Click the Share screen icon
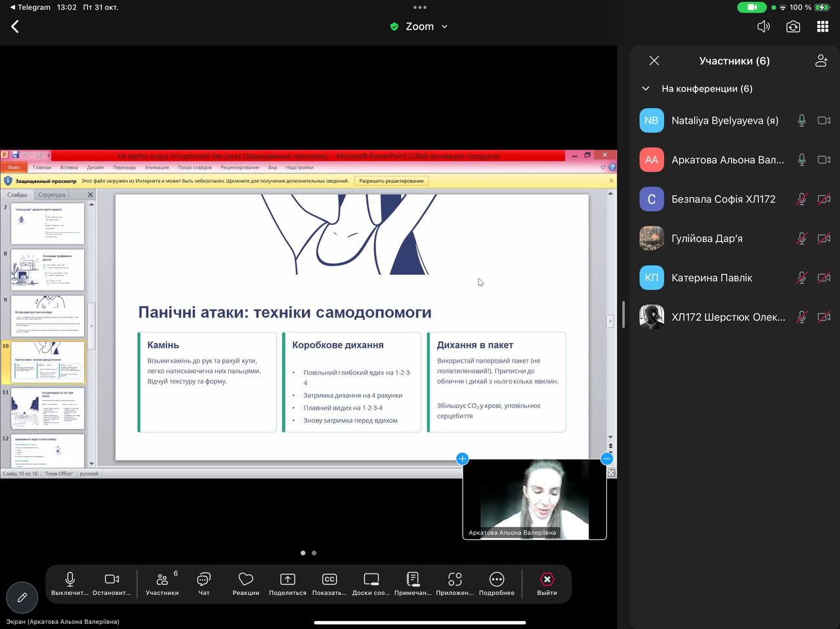This screenshot has width=840, height=629. [287, 580]
